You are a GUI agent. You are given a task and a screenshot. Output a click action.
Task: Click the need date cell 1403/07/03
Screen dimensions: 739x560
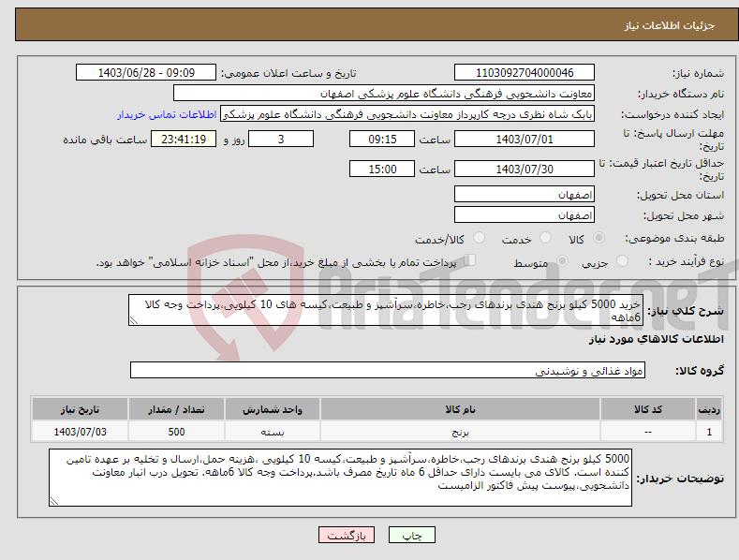coord(81,432)
